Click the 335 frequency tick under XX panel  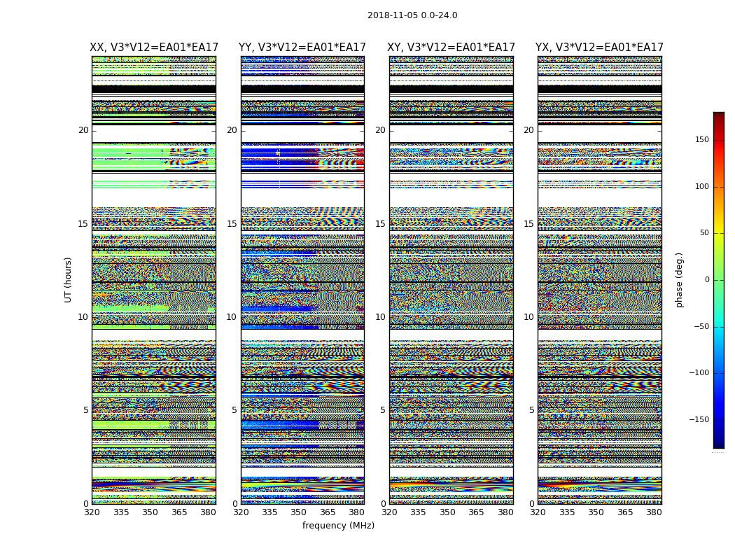click(121, 512)
